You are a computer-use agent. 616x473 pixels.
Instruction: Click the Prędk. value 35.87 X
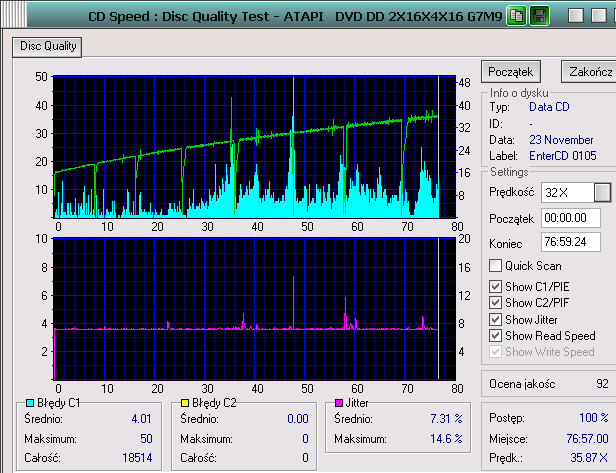589,458
